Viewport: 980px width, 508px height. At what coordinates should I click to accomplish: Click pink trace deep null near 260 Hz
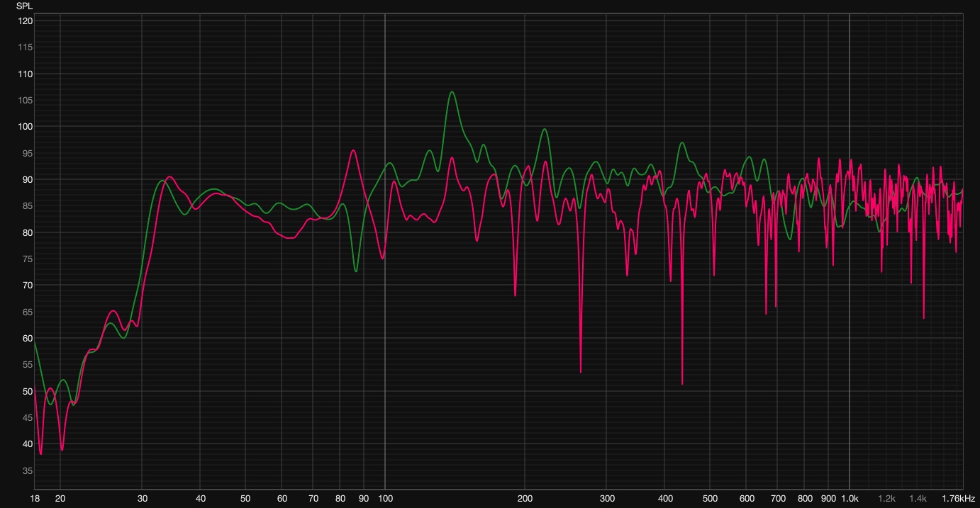(x=581, y=373)
